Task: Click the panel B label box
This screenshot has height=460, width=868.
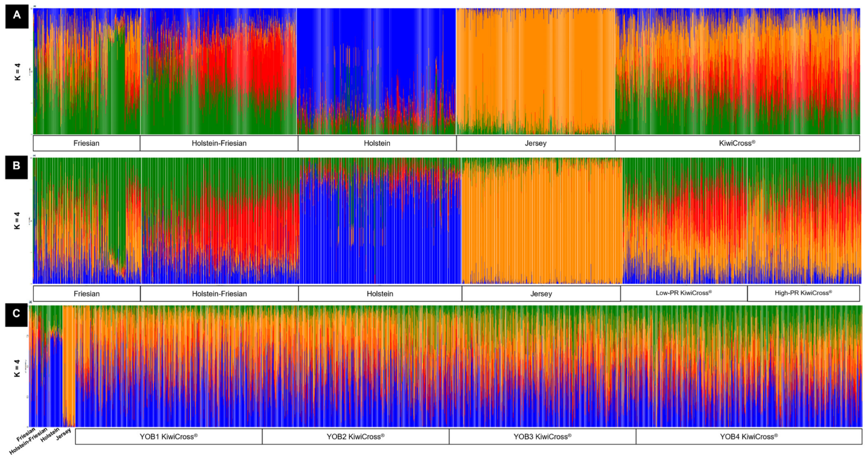Action: click(x=16, y=167)
